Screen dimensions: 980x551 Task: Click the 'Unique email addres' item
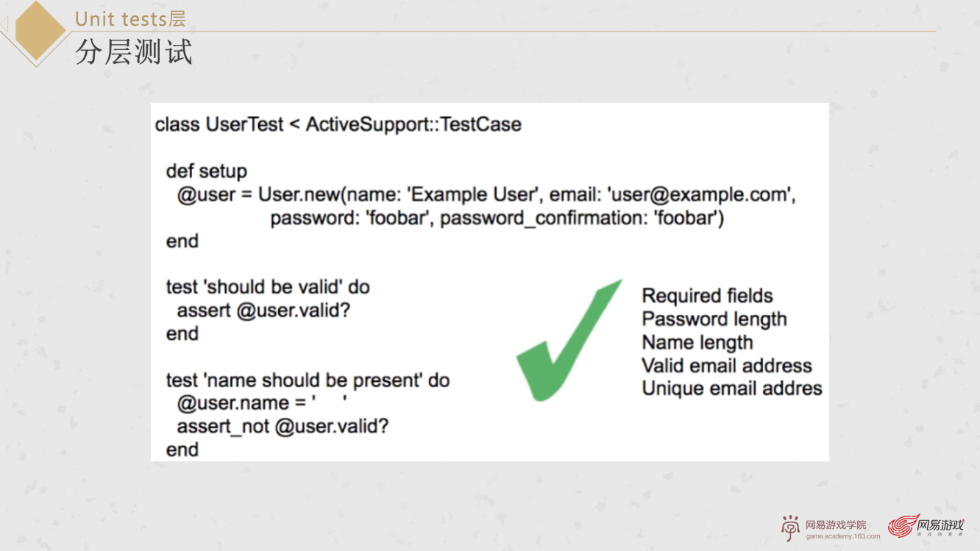(x=731, y=388)
